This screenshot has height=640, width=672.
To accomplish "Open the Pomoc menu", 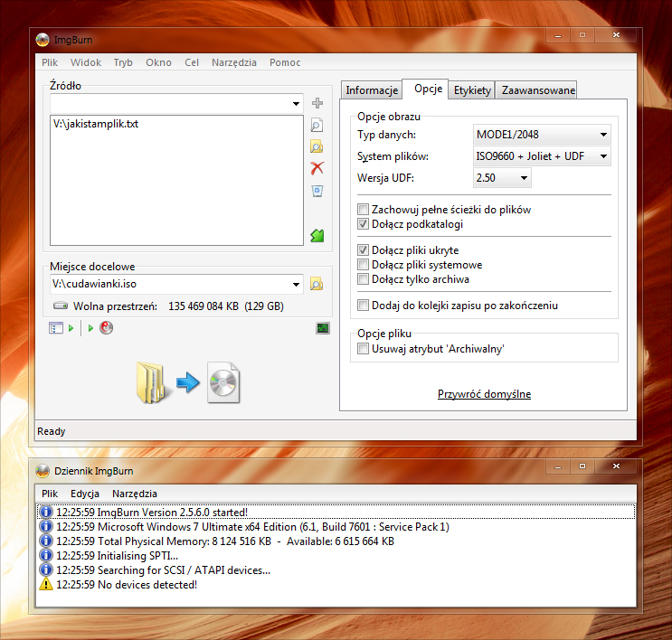I will coord(285,62).
